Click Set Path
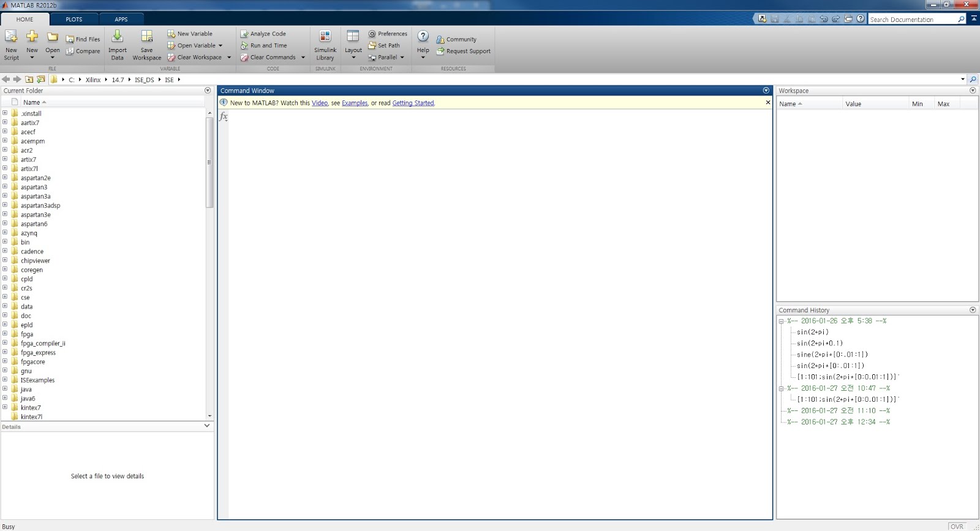980x531 pixels. click(384, 45)
